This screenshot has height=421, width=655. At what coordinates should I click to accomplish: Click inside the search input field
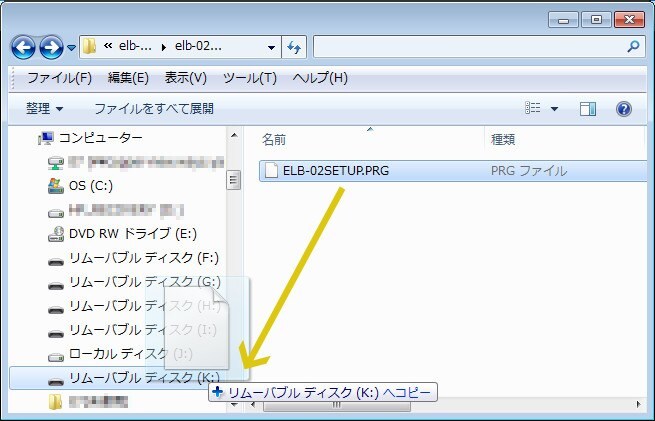(x=468, y=47)
